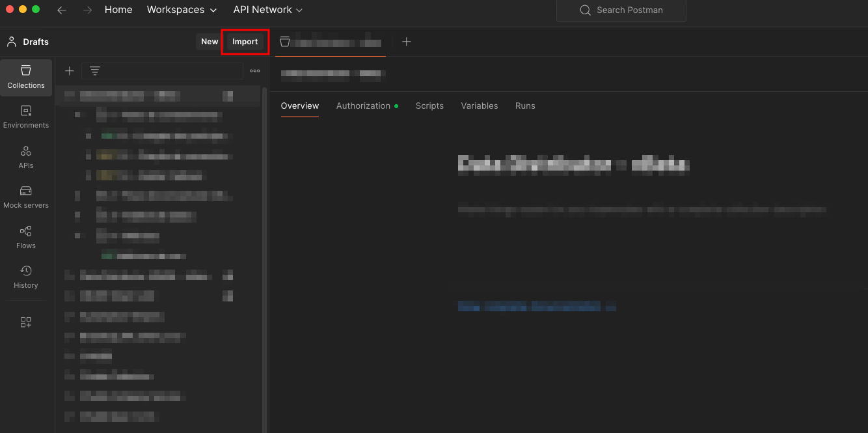
Task: Open the Flows sidebar panel
Action: tap(26, 238)
